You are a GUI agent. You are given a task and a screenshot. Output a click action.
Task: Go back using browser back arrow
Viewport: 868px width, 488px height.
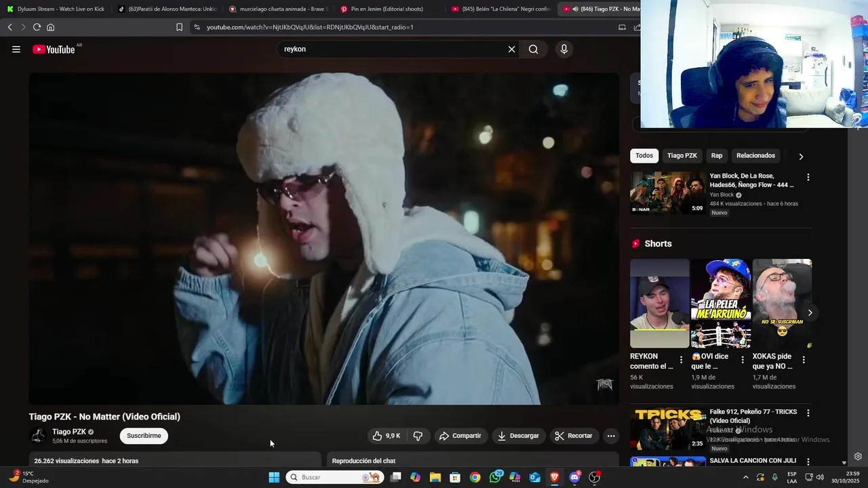pyautogui.click(x=9, y=27)
